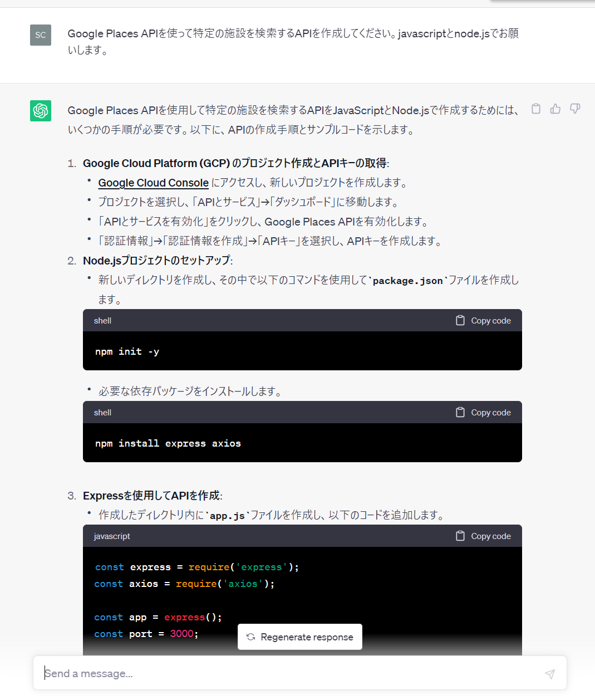The height and width of the screenshot is (700, 595).
Task: Click the 'npm init -y' command text
Action: 127,351
